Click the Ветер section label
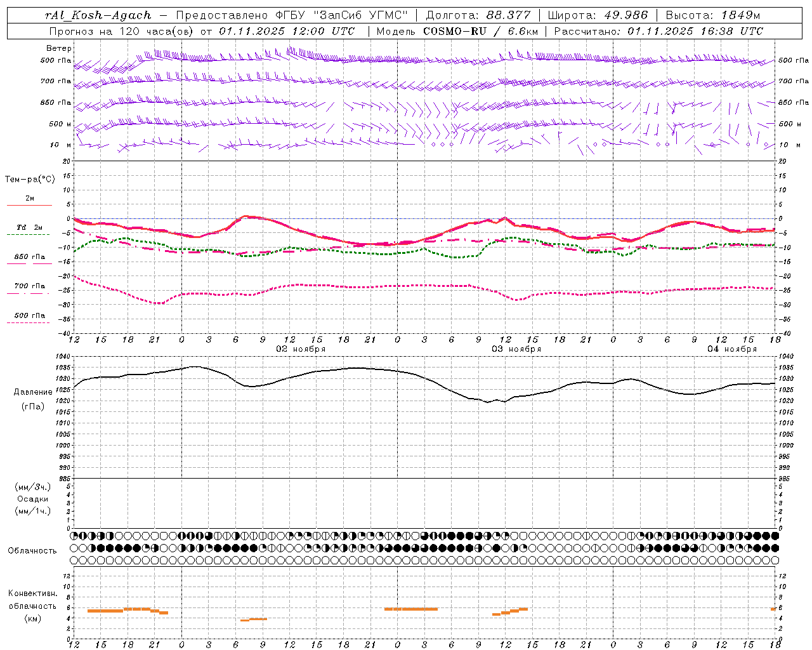812x650 pixels. point(59,48)
